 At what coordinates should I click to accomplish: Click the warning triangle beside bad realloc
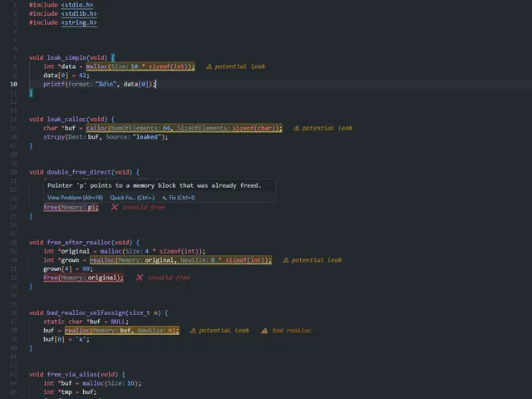point(264,330)
